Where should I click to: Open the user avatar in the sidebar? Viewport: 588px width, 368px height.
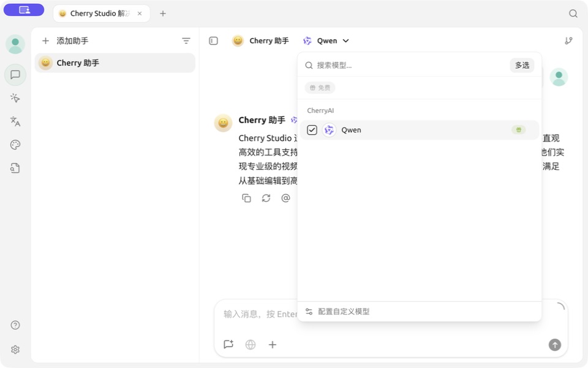pyautogui.click(x=15, y=44)
